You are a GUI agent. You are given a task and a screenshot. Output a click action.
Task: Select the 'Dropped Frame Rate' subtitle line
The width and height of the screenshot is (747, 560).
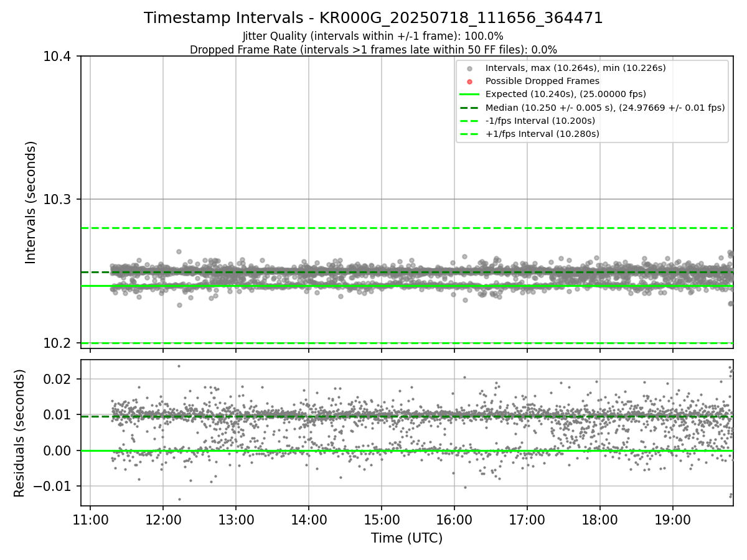374,49
